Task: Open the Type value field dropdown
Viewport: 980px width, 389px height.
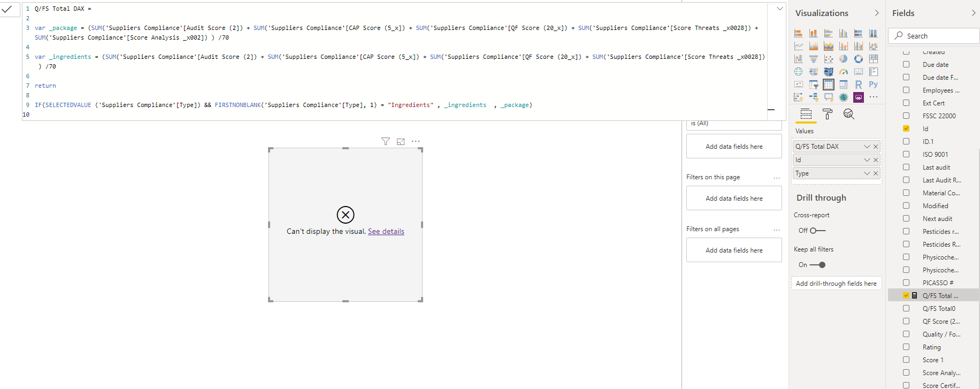Action: [867, 173]
